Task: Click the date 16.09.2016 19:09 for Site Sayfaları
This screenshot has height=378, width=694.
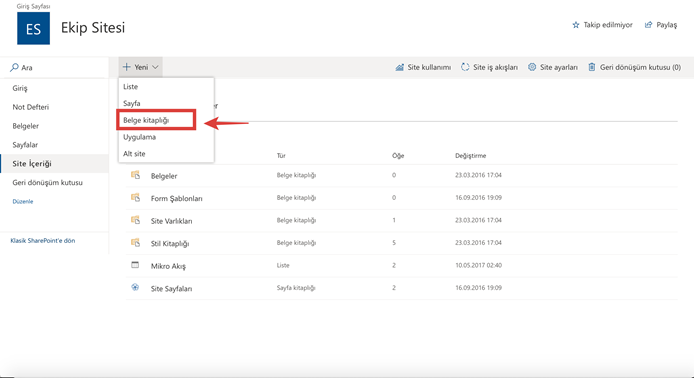Action: pyautogui.click(x=478, y=288)
